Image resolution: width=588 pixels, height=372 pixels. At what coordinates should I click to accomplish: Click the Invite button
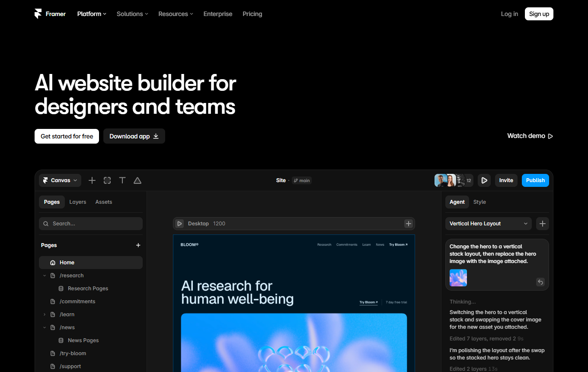click(506, 180)
